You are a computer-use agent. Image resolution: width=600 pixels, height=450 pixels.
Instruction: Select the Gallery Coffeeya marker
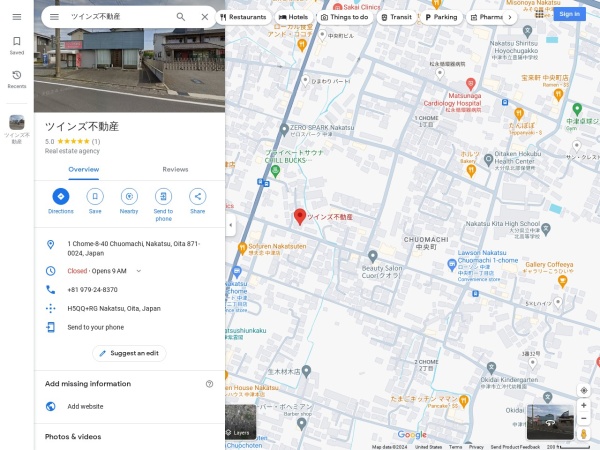point(562,282)
